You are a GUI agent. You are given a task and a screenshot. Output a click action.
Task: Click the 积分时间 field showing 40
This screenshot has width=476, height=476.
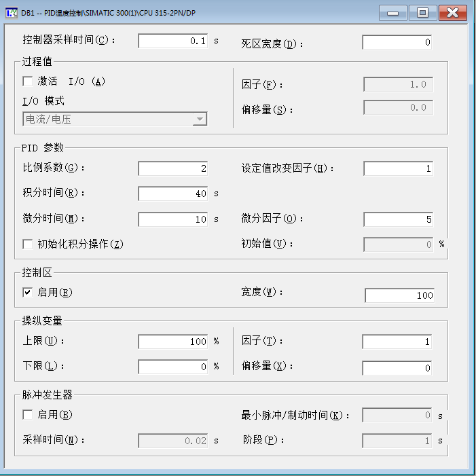click(x=173, y=194)
